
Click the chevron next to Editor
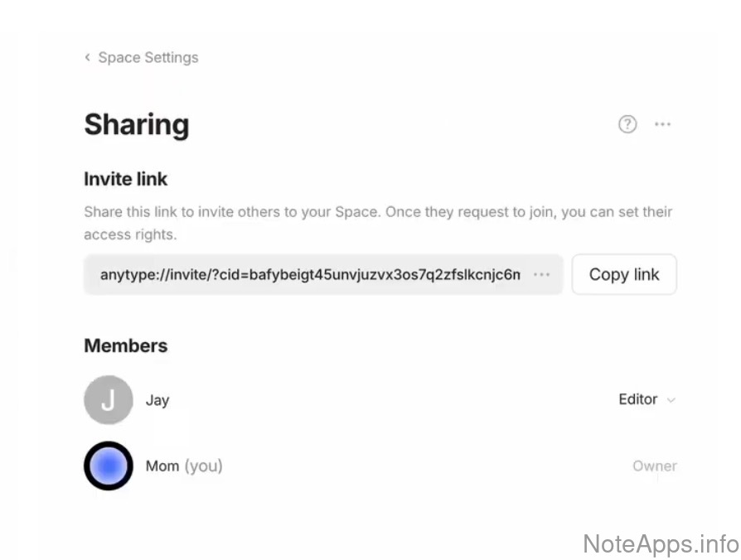point(671,400)
